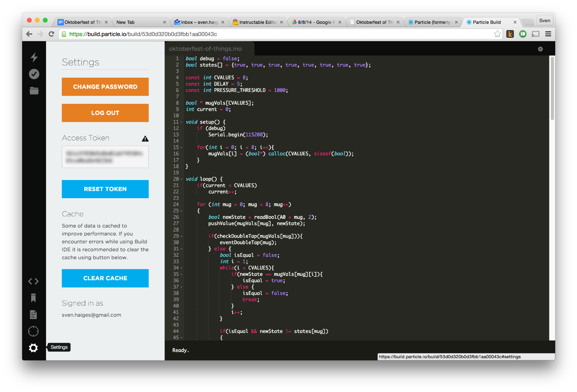Image resolution: width=577 pixels, height=392 pixels.
Task: Click the LOG OUT button
Action: point(105,113)
